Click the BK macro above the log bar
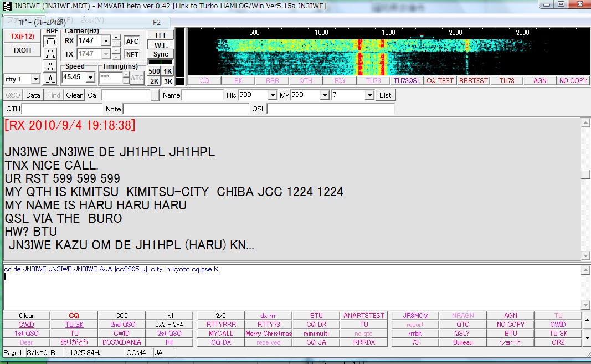 [x=238, y=81]
